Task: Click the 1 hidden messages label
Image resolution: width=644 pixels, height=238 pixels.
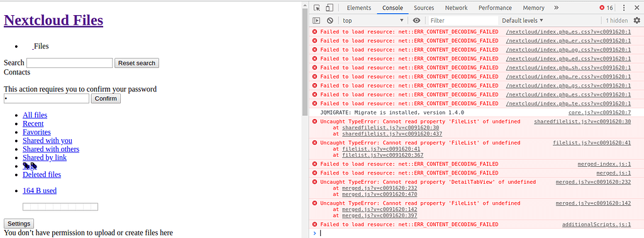Action: tap(616, 21)
